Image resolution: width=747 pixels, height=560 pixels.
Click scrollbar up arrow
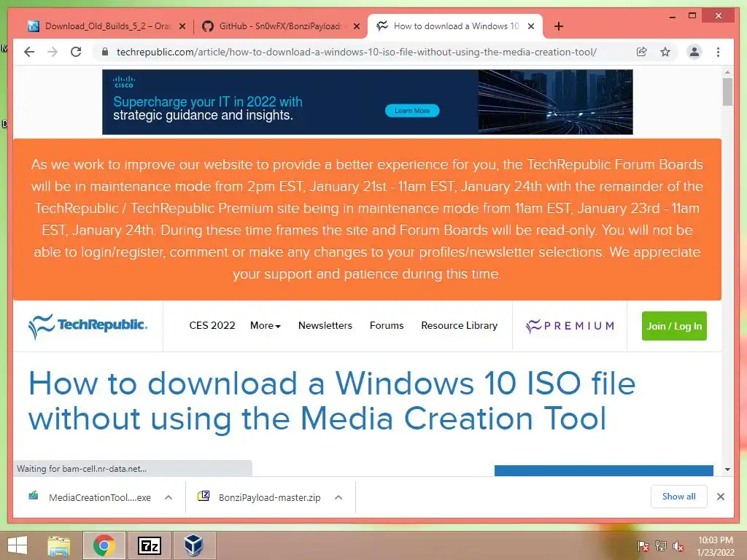click(727, 72)
